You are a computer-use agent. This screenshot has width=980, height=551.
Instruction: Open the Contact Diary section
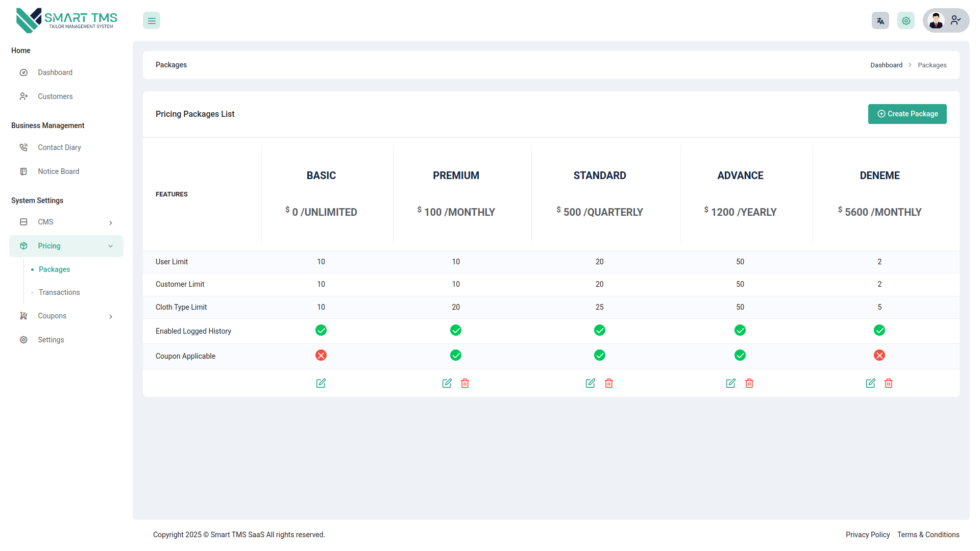coord(60,147)
